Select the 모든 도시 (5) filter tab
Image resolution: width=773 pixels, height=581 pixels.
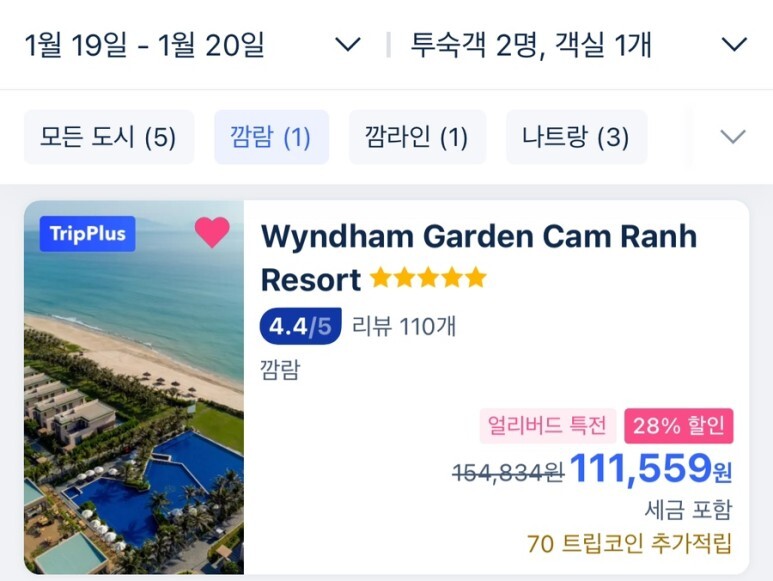(x=109, y=137)
